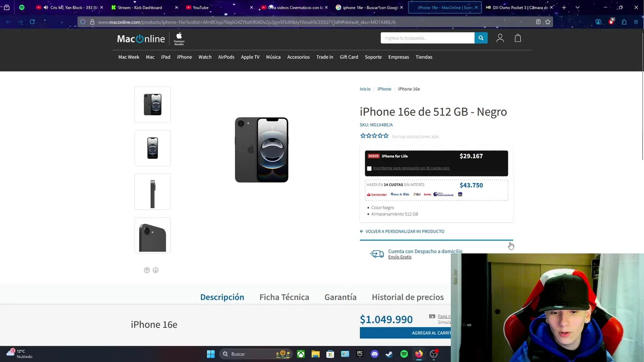Image resolution: width=644 pixels, height=362 pixels.
Task: Open Spotify in taskbar
Action: tap(404, 354)
